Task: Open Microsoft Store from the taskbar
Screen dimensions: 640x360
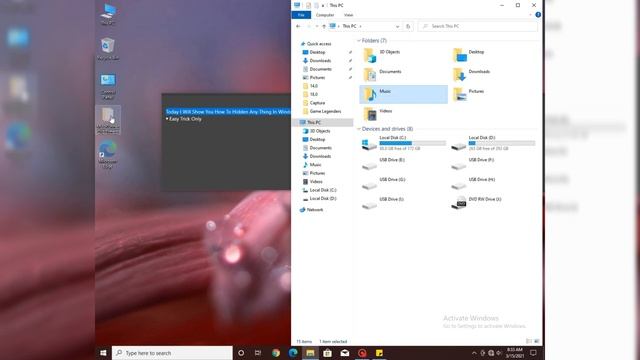Action: pos(327,353)
